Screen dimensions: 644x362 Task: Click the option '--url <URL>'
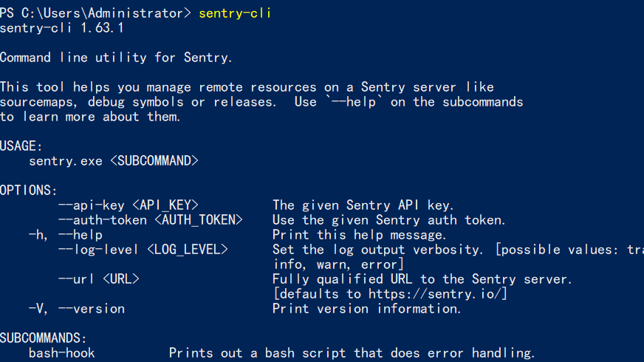pyautogui.click(x=98, y=279)
